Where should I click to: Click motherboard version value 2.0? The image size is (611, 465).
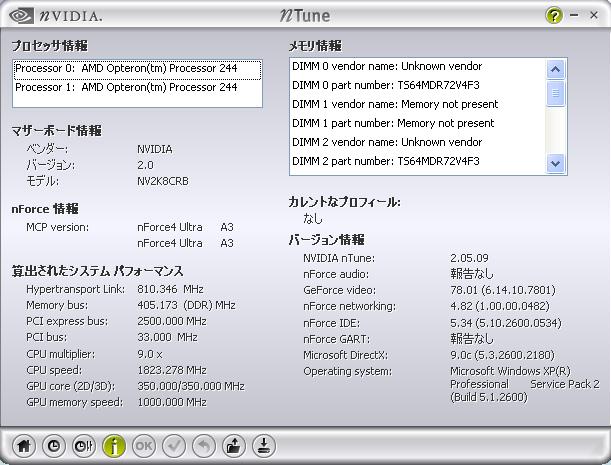click(145, 165)
